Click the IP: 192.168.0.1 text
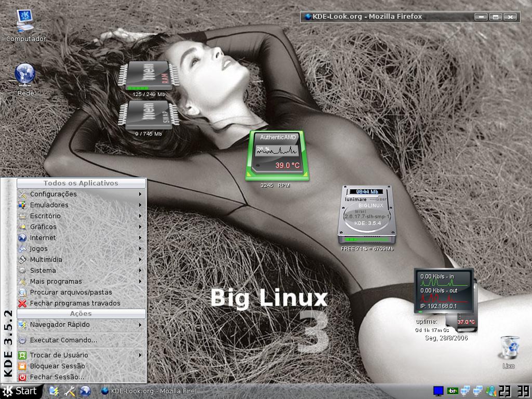 [438, 306]
